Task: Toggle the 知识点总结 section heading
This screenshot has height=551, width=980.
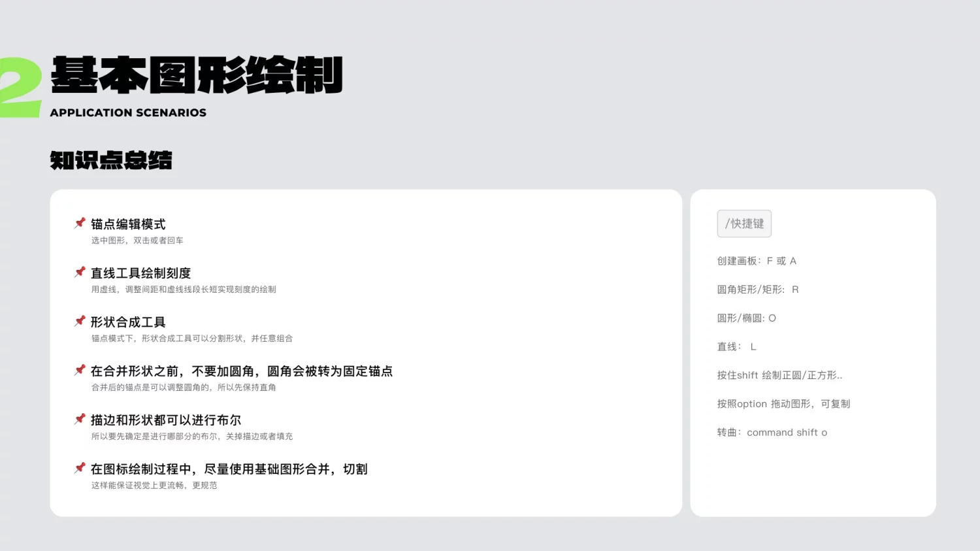Action: point(110,160)
